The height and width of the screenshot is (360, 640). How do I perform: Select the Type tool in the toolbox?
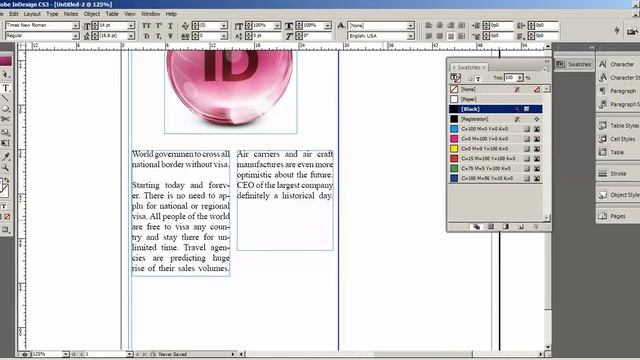pyautogui.click(x=6, y=88)
